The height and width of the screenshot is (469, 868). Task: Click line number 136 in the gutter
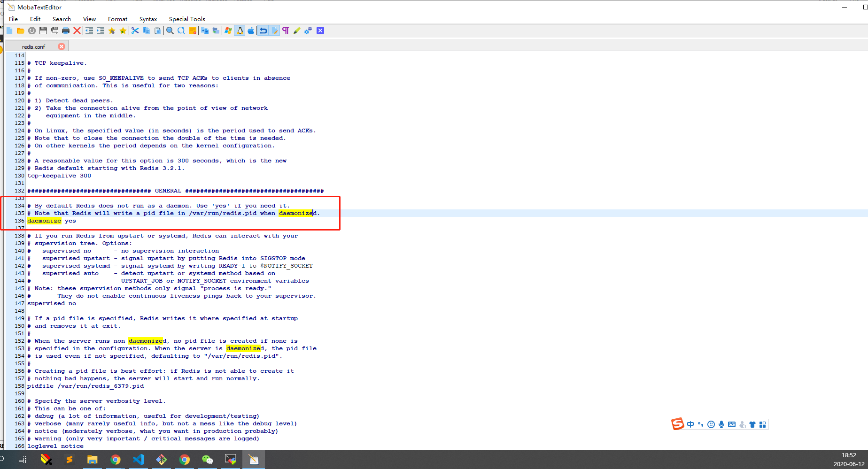[x=19, y=221]
